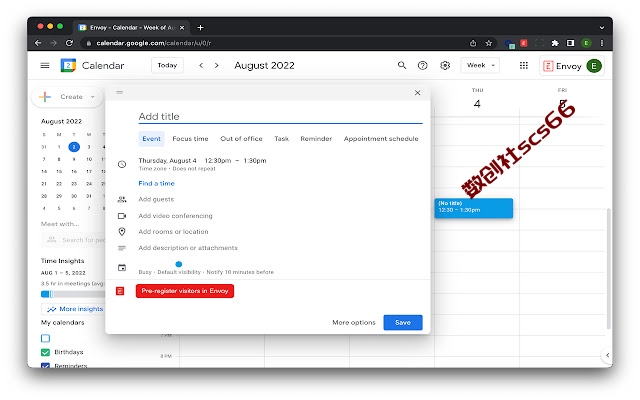The width and height of the screenshot is (640, 400).
Task: Toggle the Birthdays calendar checkbox
Action: tap(45, 352)
